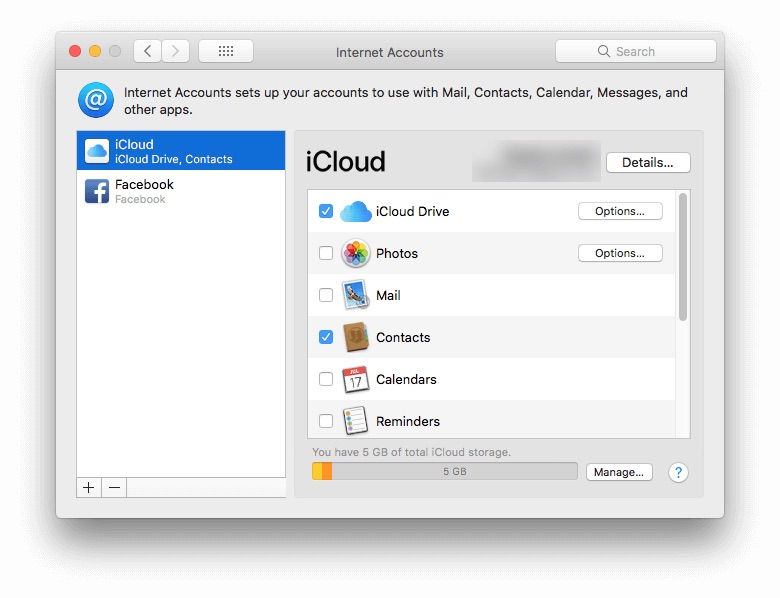Open iCloud Drive Options...
Viewport: 780px width, 598px height.
pos(620,211)
